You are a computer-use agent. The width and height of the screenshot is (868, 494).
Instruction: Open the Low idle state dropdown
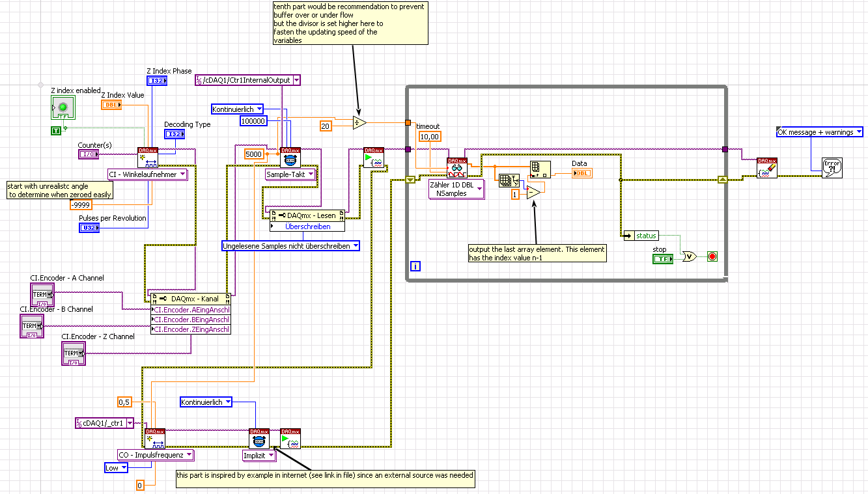tap(117, 468)
